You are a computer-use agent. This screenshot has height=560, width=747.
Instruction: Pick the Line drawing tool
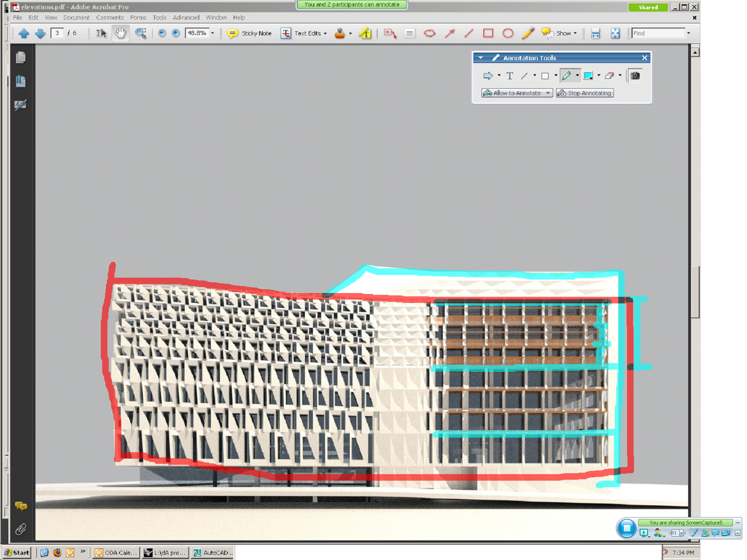pos(469,33)
